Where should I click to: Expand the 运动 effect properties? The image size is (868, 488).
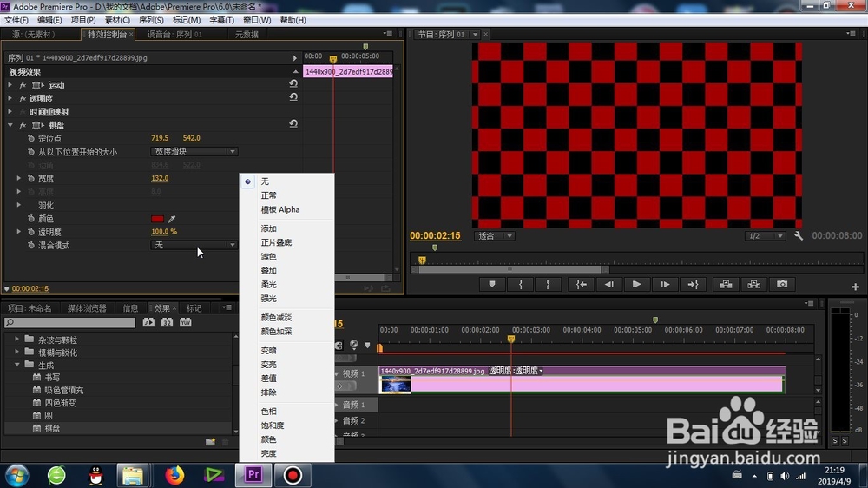pos(10,85)
